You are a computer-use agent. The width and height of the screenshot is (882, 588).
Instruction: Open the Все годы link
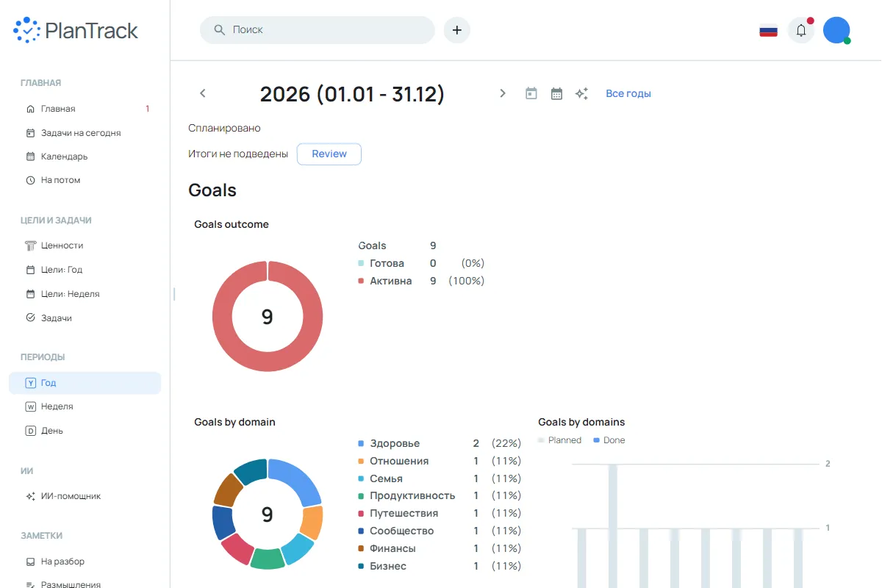(628, 93)
